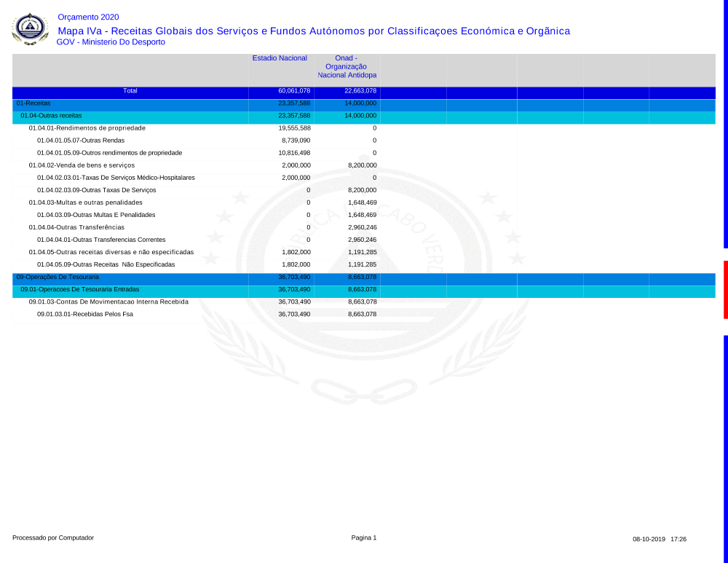
Task: Select 01.04.04.01-Outras Transferencias Correntes row
Action: click(101, 240)
